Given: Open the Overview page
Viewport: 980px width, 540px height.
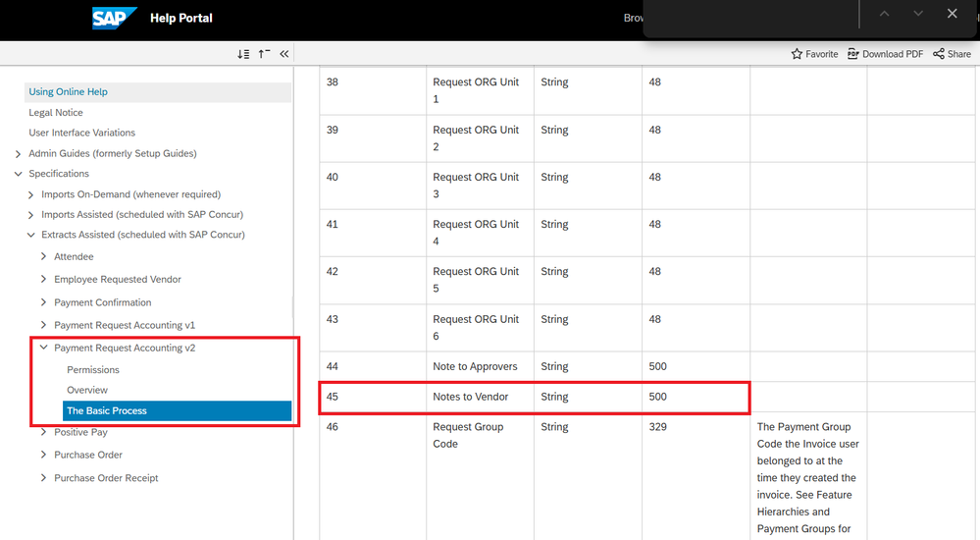Looking at the screenshot, I should [87, 390].
